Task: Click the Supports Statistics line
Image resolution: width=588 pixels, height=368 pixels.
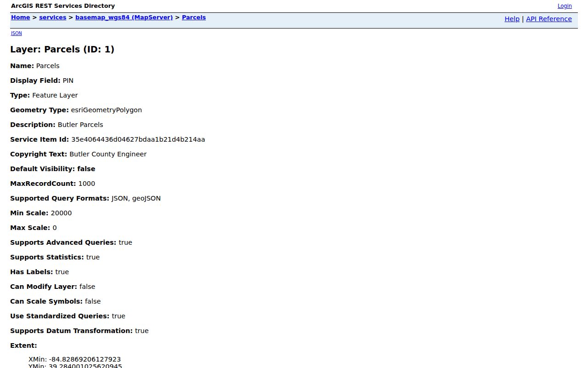Action: [x=55, y=257]
